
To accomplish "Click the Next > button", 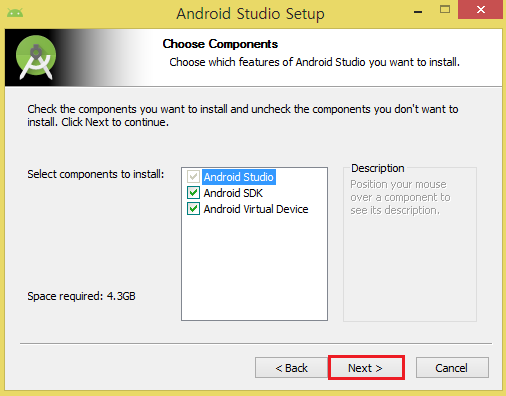I will (x=366, y=368).
